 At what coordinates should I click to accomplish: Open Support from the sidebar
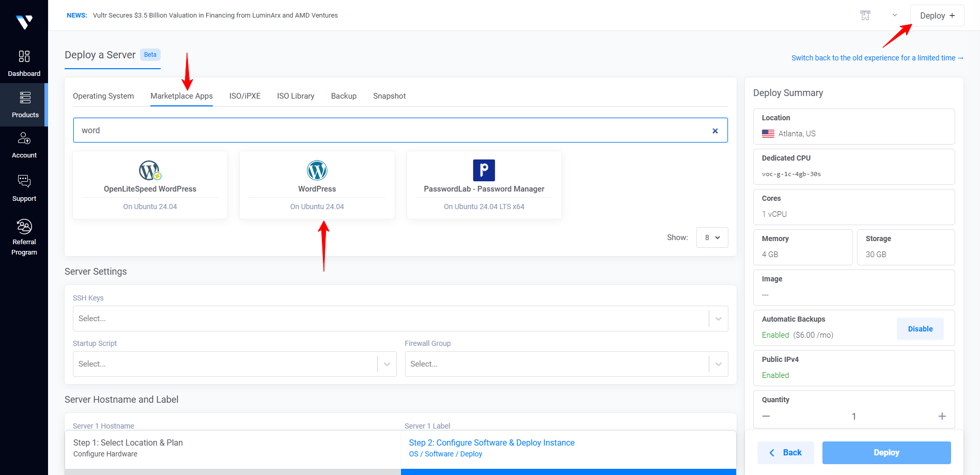click(x=24, y=188)
